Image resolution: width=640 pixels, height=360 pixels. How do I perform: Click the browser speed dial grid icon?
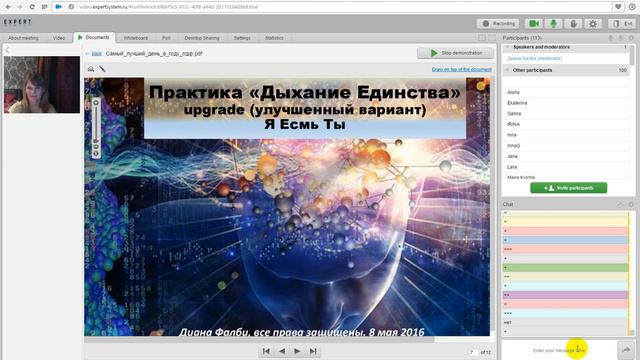click(x=44, y=7)
